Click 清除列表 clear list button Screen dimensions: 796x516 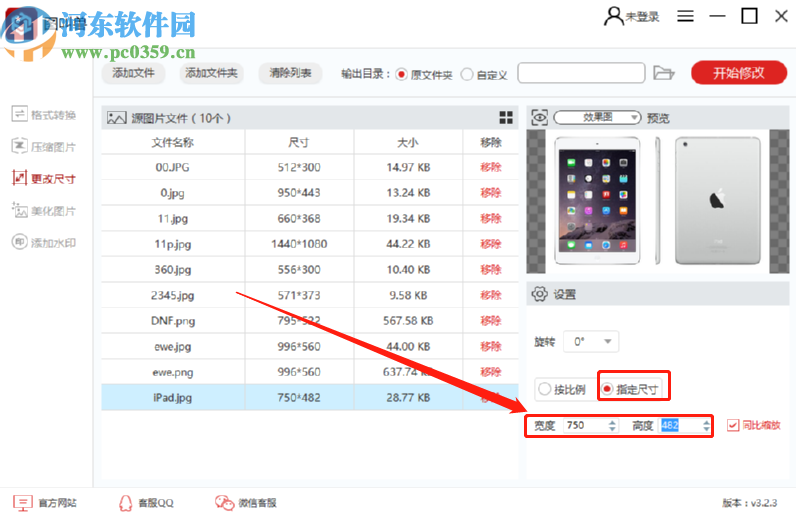tap(290, 73)
